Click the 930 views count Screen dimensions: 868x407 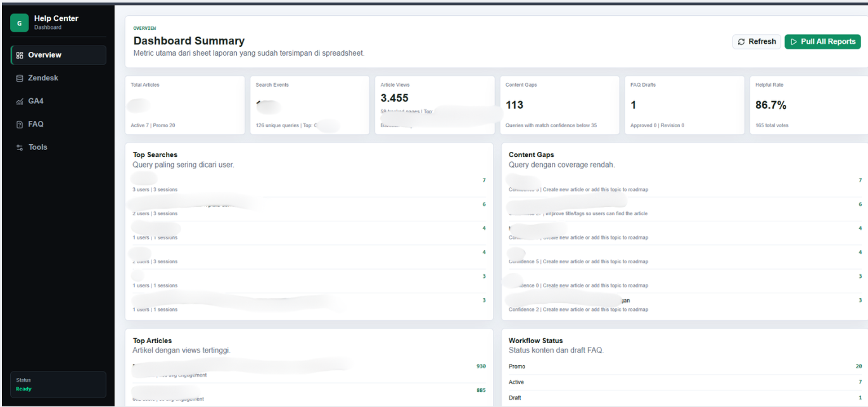coord(481,366)
